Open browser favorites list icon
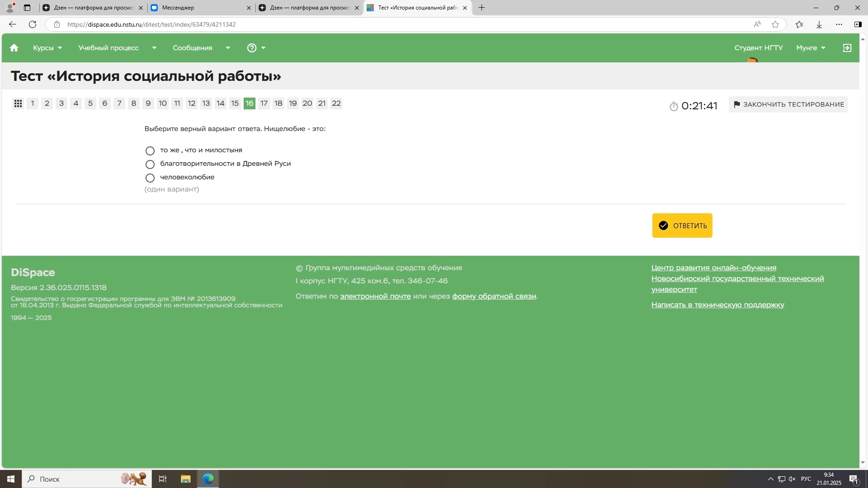Image resolution: width=868 pixels, height=488 pixels. coord(799,24)
